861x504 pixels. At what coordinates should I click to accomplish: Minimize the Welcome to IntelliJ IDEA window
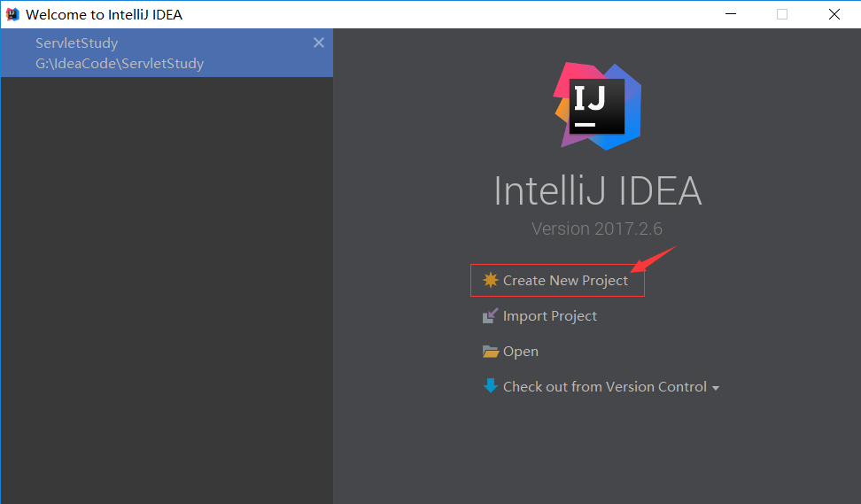(731, 14)
